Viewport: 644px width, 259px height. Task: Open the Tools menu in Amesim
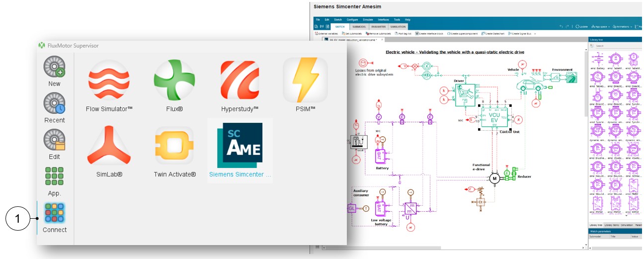(397, 19)
